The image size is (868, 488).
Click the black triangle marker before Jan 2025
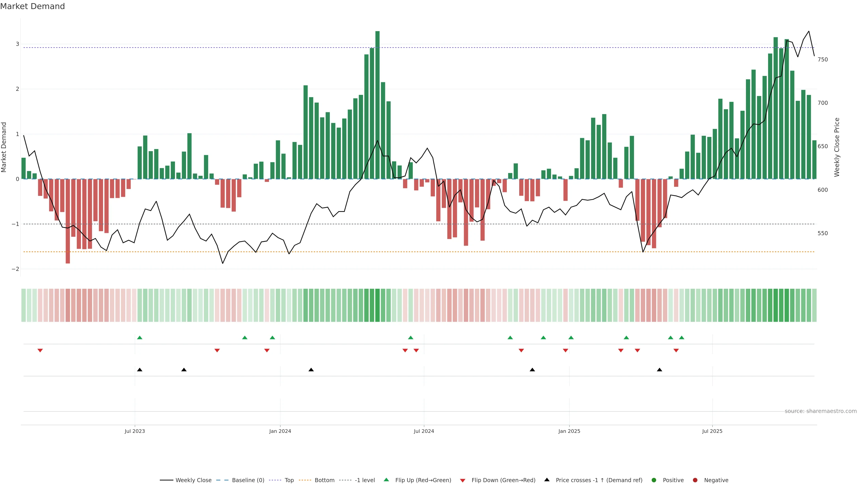coord(532,370)
